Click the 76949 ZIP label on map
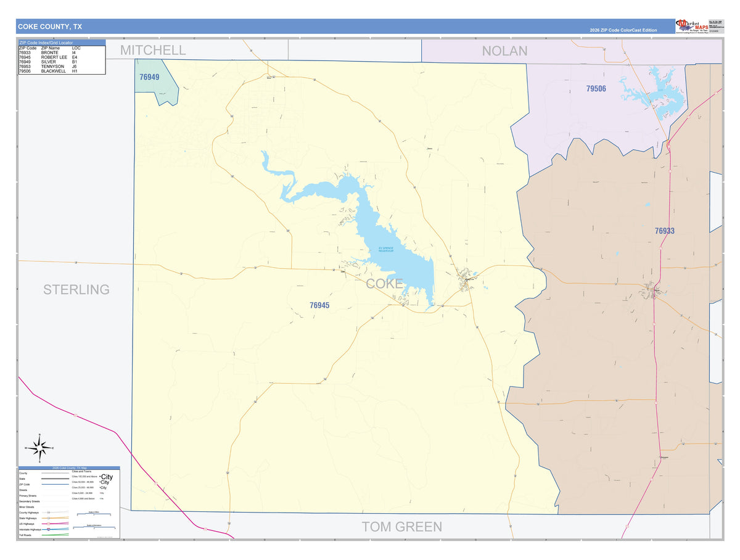The image size is (740, 560). 149,77
